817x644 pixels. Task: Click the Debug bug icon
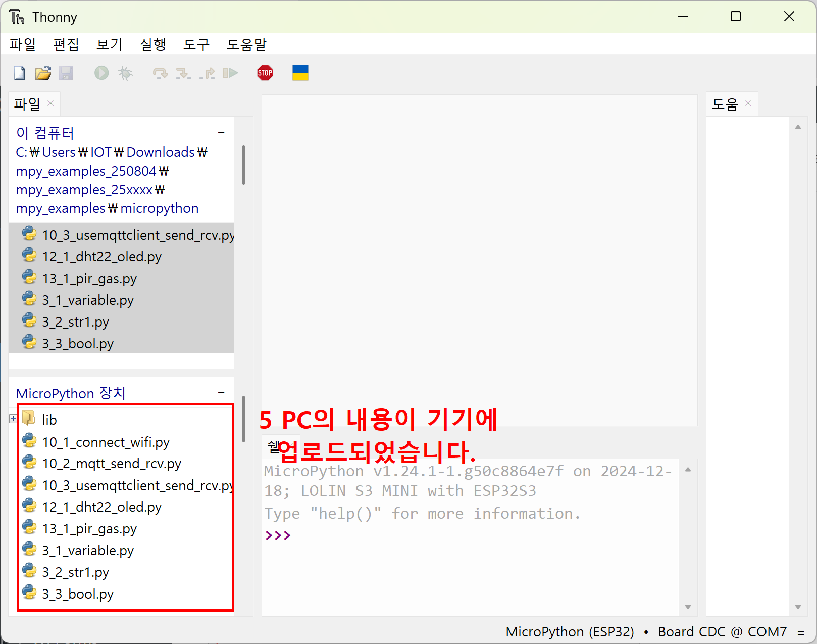pyautogui.click(x=125, y=73)
